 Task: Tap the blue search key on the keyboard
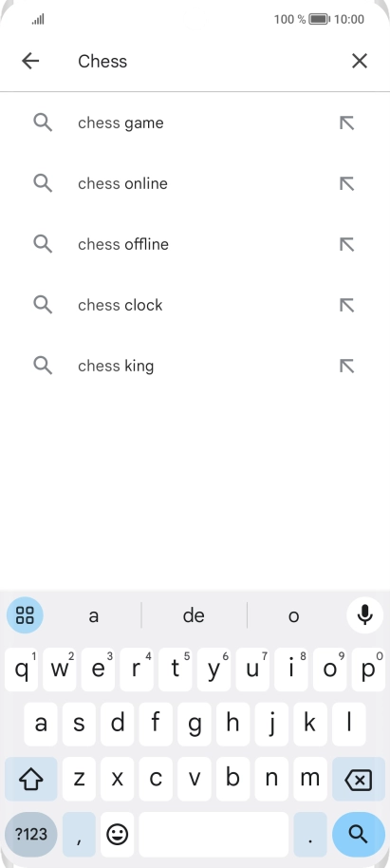(x=359, y=834)
